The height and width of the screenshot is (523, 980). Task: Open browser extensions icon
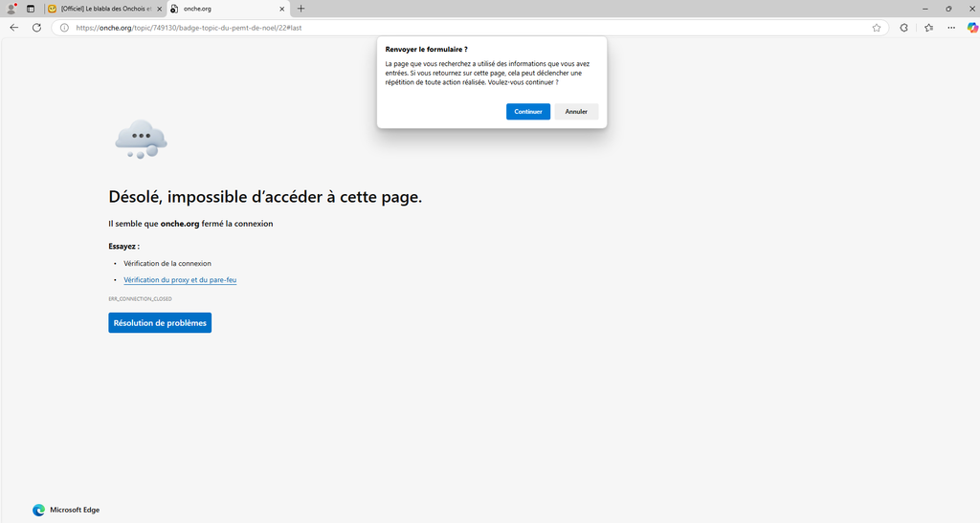pyautogui.click(x=903, y=28)
